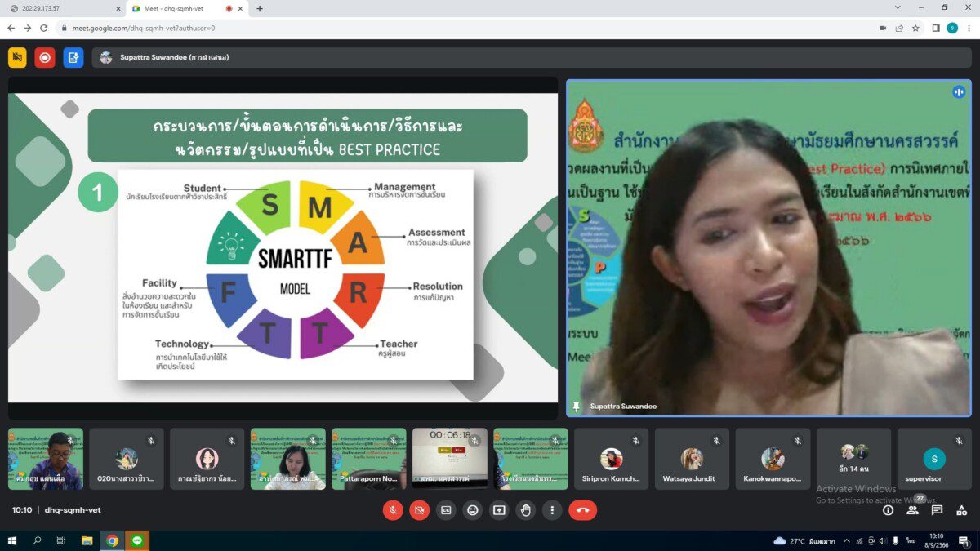This screenshot has width=980, height=551.
Task: Click the red record extension icon
Action: [45, 57]
